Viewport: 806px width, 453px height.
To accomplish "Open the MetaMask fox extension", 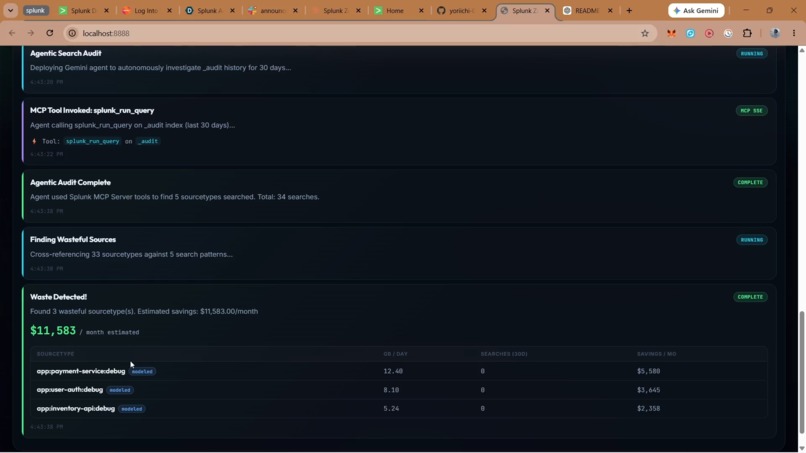I will (x=671, y=33).
